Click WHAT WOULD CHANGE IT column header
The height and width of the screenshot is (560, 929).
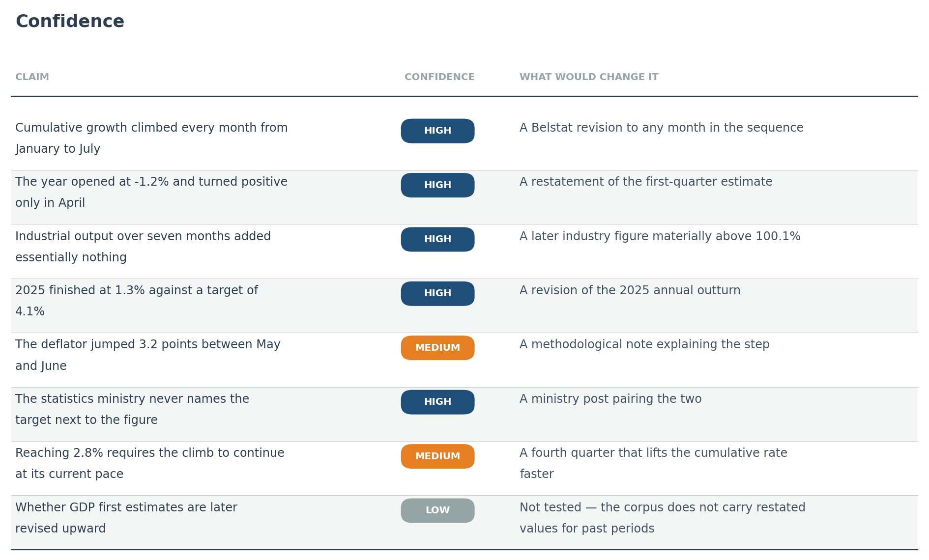[x=589, y=77]
